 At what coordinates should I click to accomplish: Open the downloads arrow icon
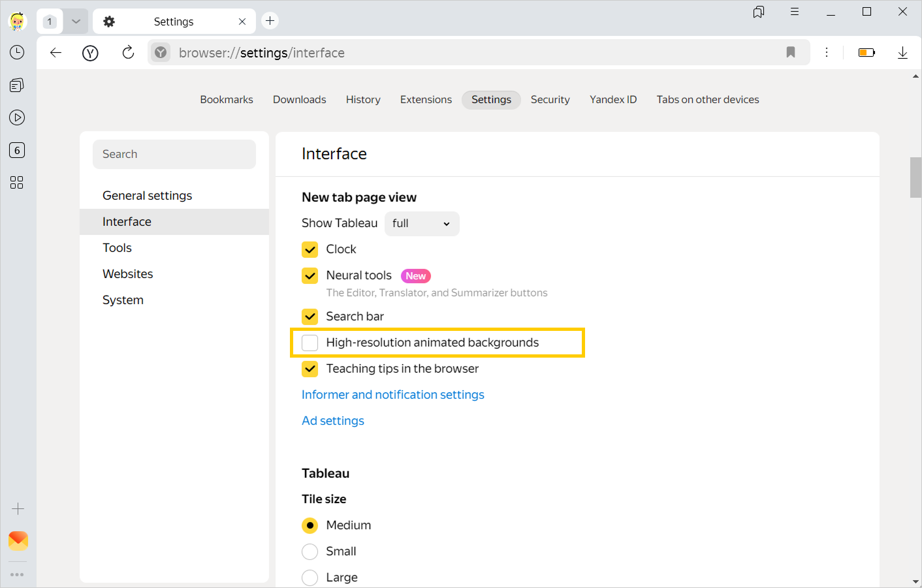point(902,53)
